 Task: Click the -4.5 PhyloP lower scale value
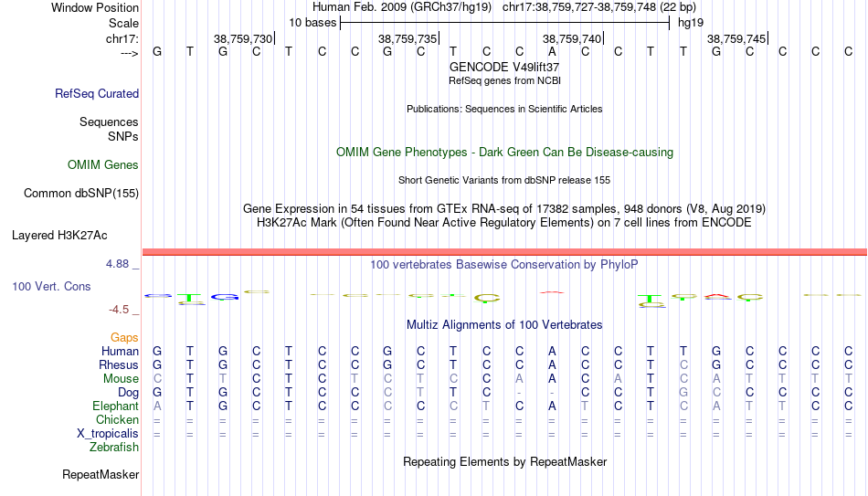click(119, 310)
